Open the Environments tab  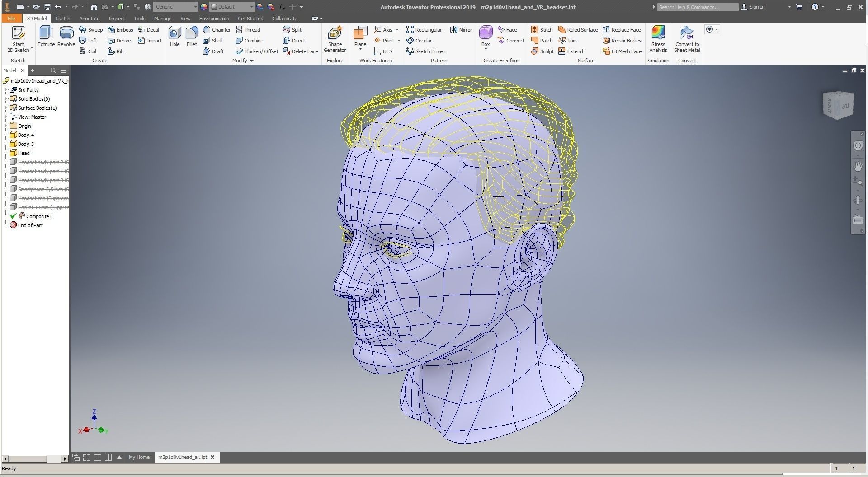tap(214, 19)
